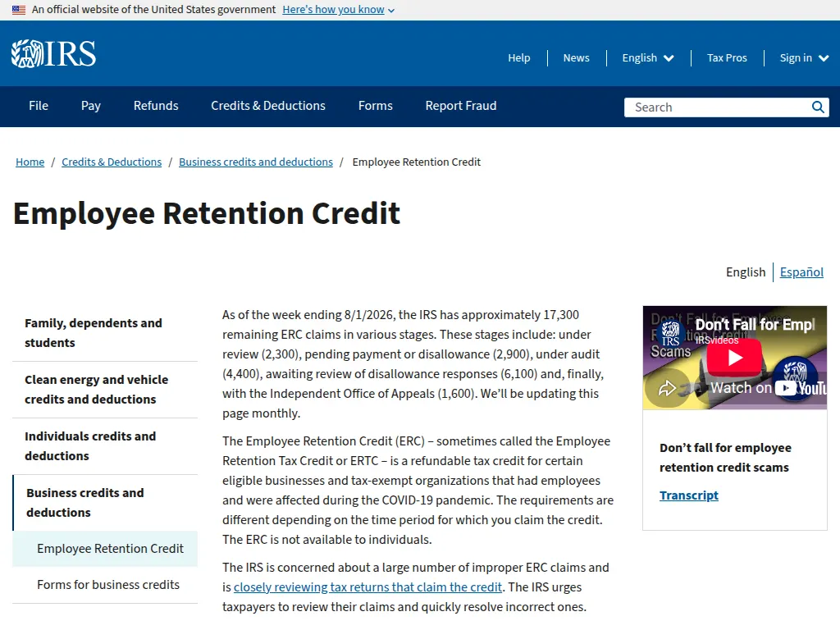Go to the Tax Pros page

point(727,58)
